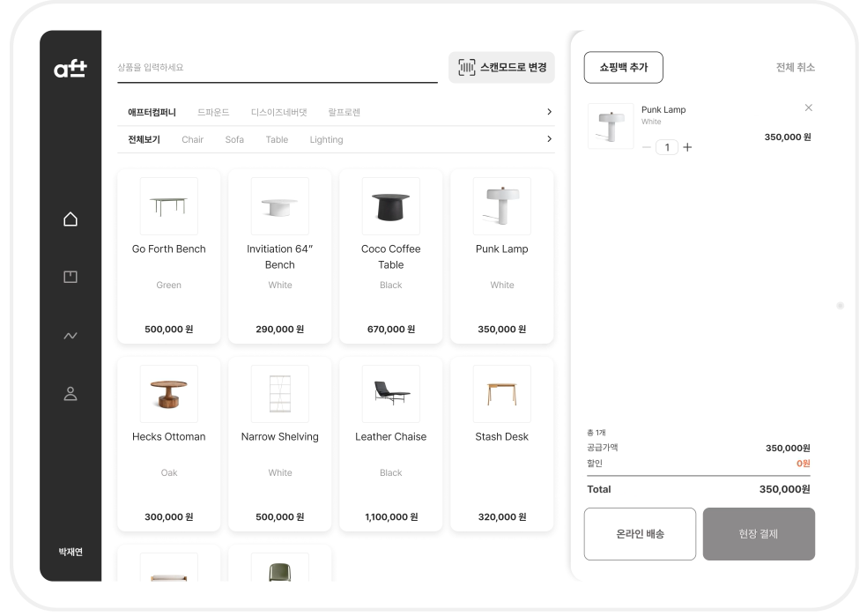Click the 할인 discount value 0원
Image resolution: width=867 pixels, height=616 pixels.
803,464
